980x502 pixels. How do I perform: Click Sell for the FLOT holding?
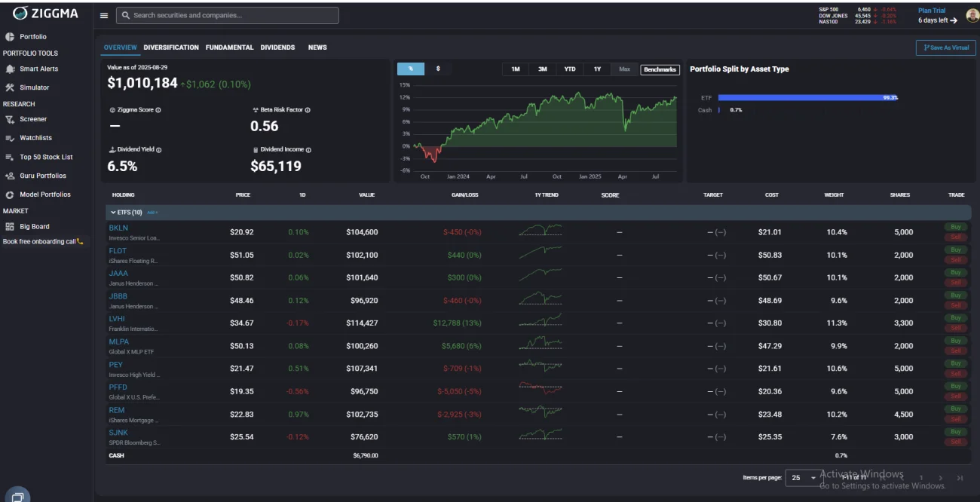[x=956, y=260]
